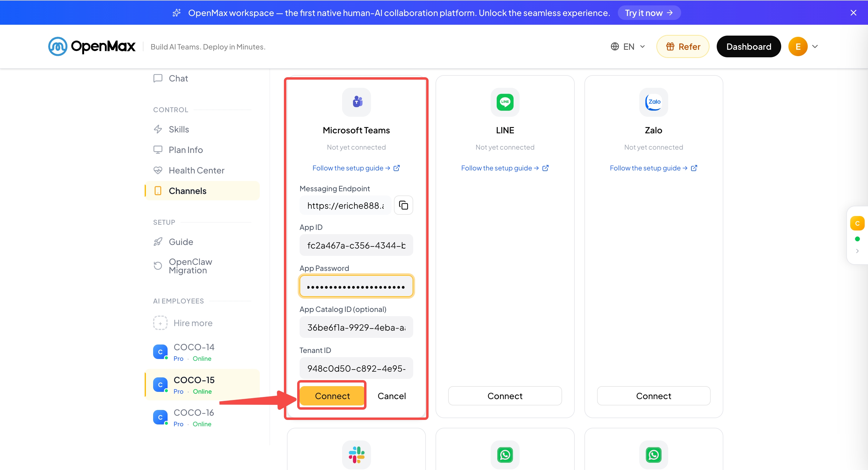Screen dimensions: 868x470
Task: Open Guide in the sidebar
Action: [202, 242]
